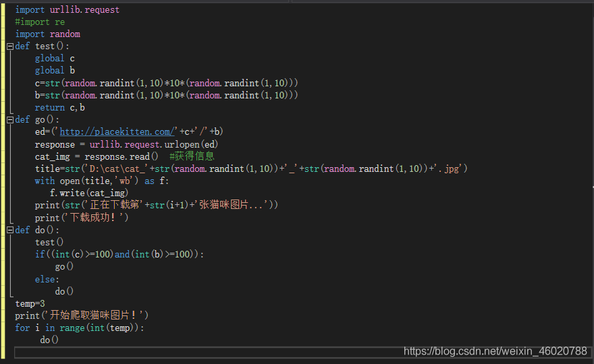
Task: Click 'cat_img = response.read()' code
Action: coord(97,156)
